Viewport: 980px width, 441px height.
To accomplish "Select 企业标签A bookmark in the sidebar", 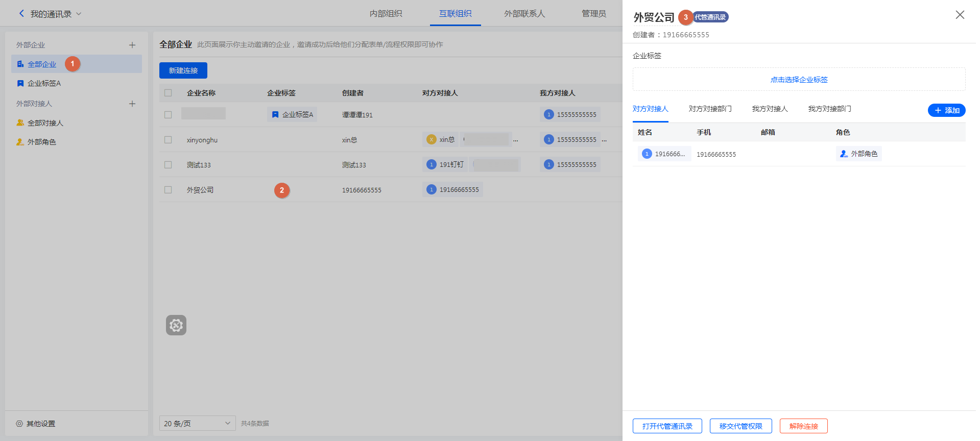I will 44,83.
